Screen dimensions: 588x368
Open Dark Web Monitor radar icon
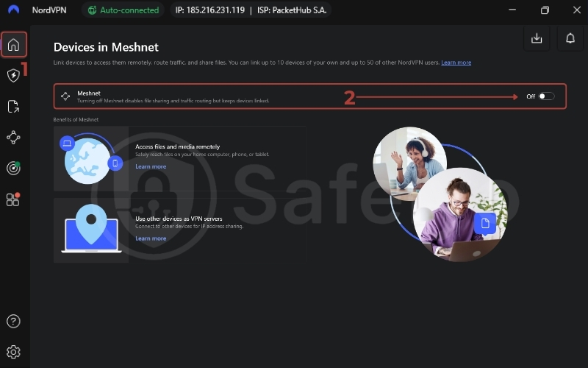coord(13,169)
